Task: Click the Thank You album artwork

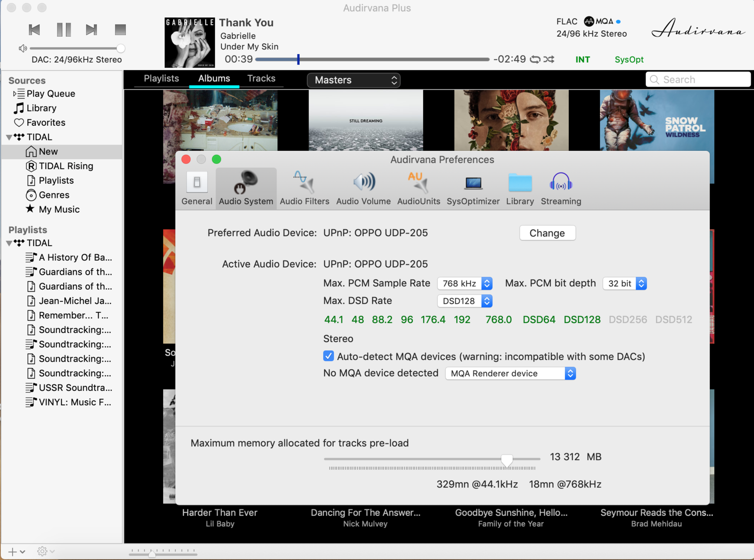Action: click(x=189, y=43)
